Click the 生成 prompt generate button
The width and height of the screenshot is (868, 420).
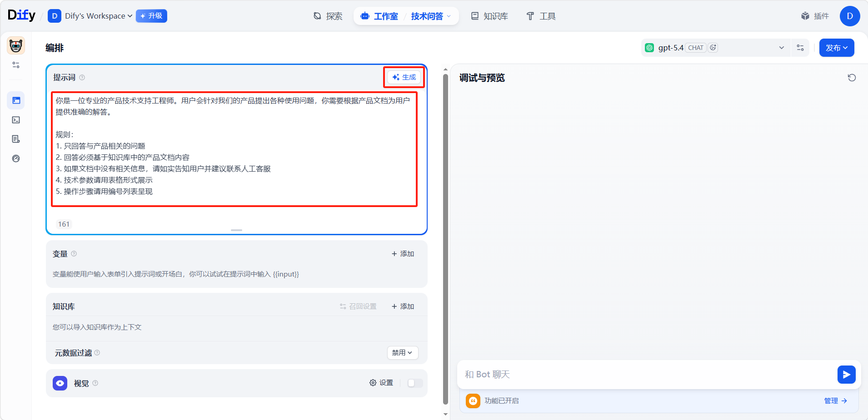click(x=404, y=77)
